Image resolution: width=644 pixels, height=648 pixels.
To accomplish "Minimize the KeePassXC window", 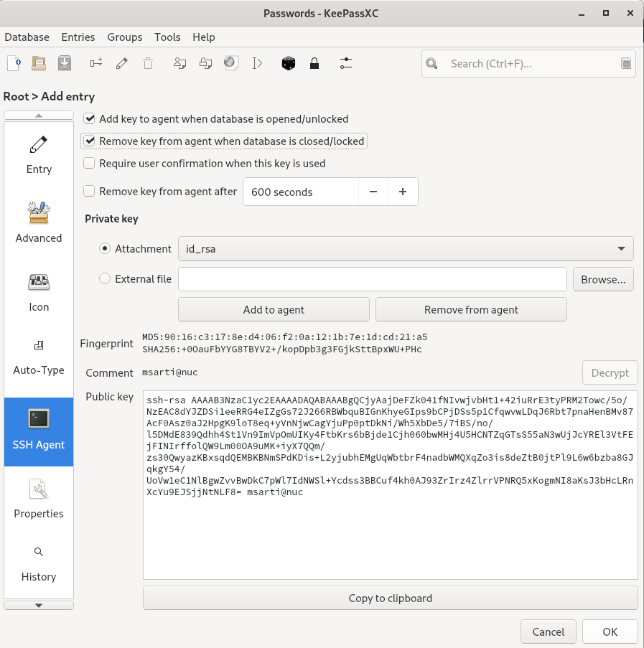I will click(x=582, y=14).
